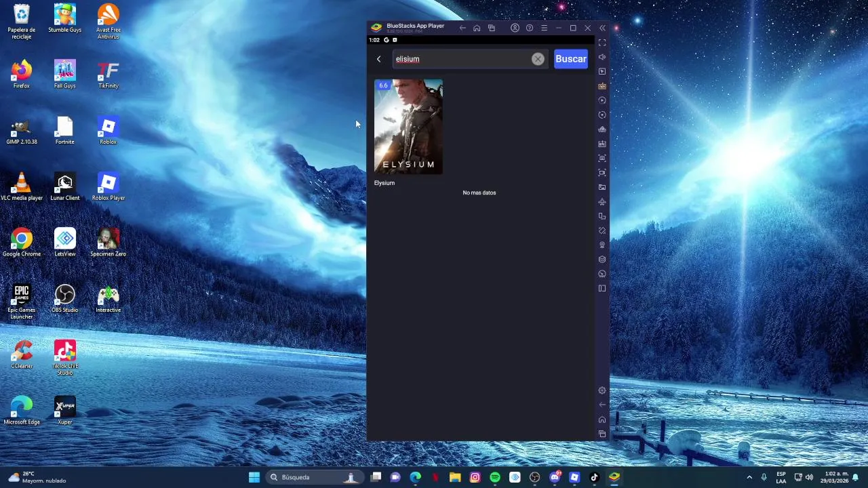Open BlueStacks multi-instance manager layers icon
Viewport: 868px width, 488px height.
point(602,259)
